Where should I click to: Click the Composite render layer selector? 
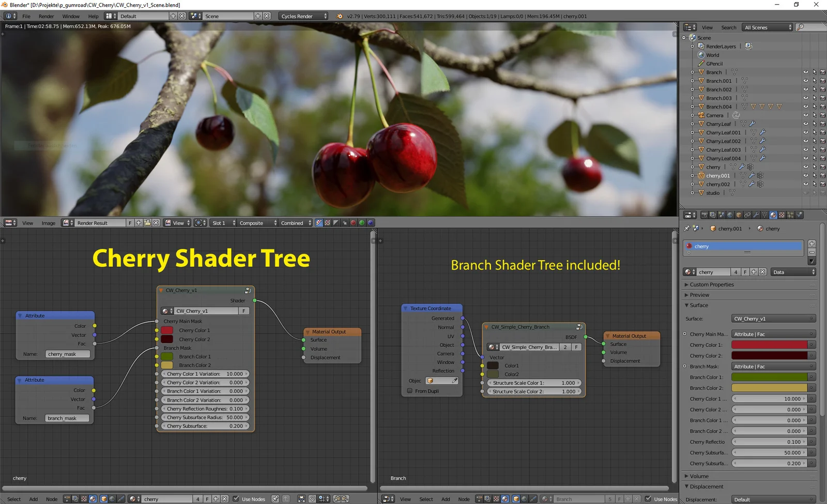[x=251, y=223]
